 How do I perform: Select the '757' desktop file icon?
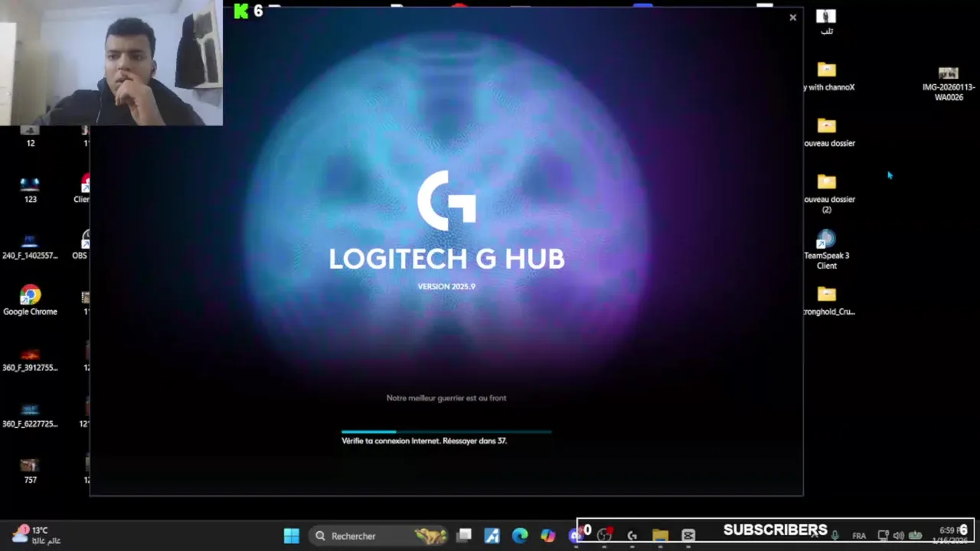[x=30, y=470]
